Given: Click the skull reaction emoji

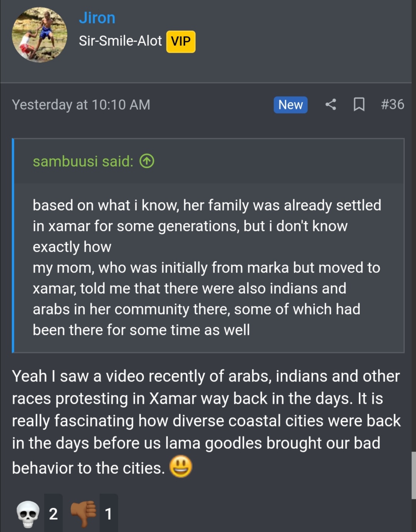Looking at the screenshot, I should coord(28,514).
